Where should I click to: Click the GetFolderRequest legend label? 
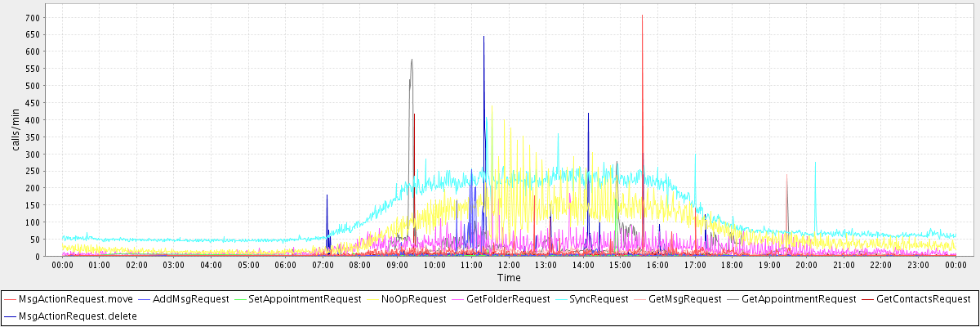510,299
